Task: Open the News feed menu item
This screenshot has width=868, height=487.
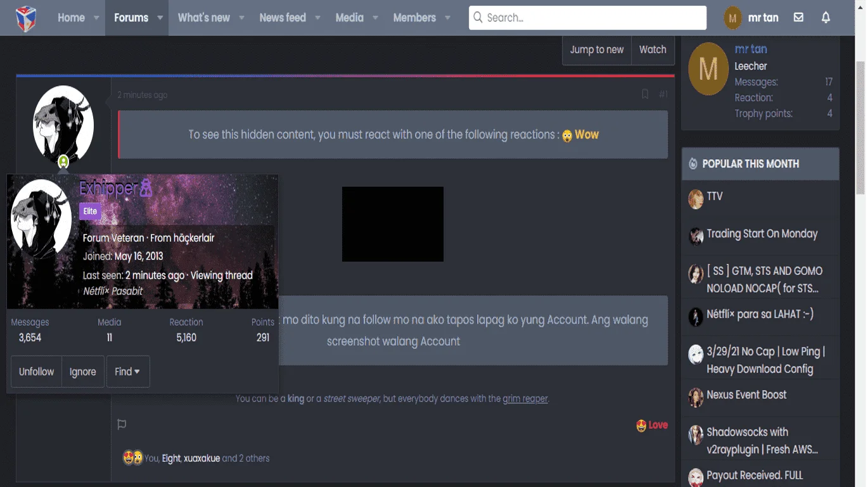Action: 283,18
